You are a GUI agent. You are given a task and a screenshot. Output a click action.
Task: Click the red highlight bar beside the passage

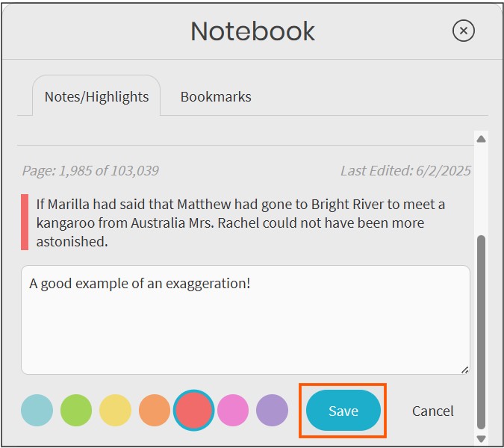(25, 222)
